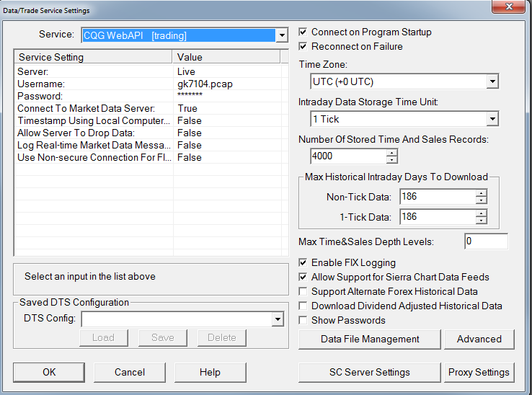This screenshot has width=532, height=395.
Task: Click the Stored Time And Sales Records field
Action: [348, 156]
